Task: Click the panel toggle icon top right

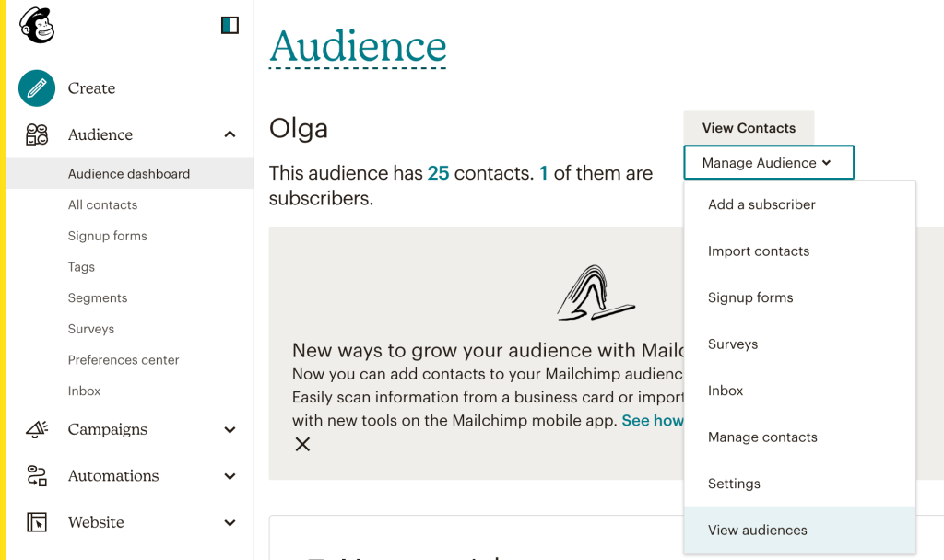Action: click(x=229, y=25)
